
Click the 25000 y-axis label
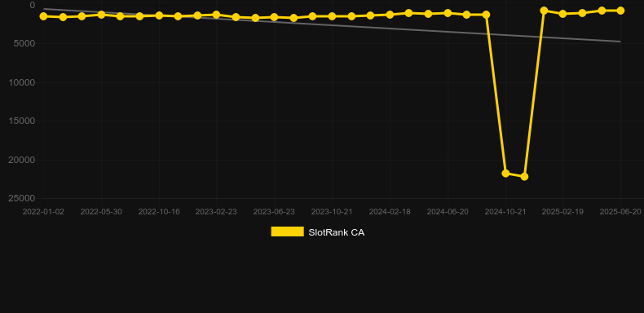click(22, 198)
